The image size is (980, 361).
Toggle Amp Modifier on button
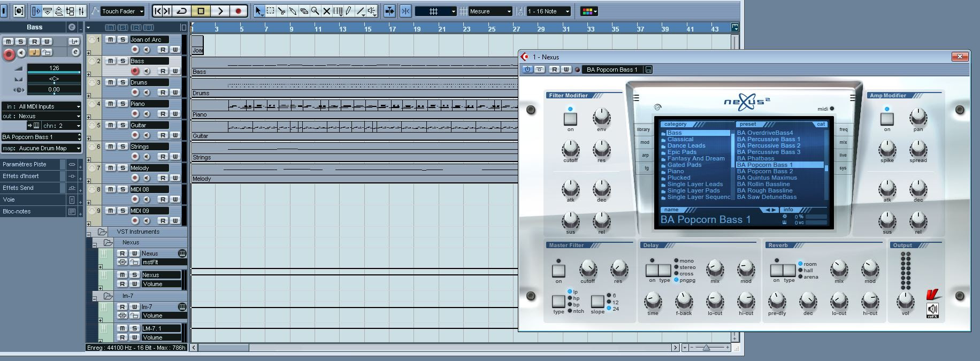coord(887,119)
